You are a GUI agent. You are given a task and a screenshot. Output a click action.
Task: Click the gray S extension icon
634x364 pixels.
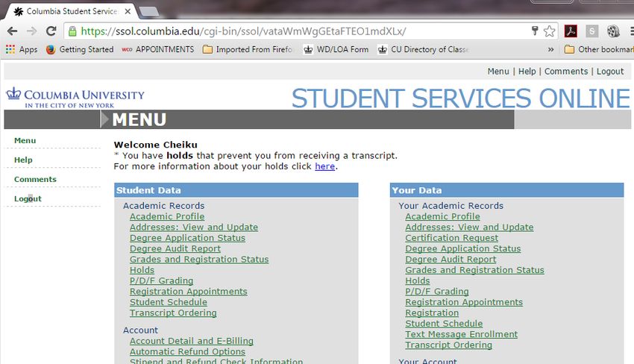point(591,31)
